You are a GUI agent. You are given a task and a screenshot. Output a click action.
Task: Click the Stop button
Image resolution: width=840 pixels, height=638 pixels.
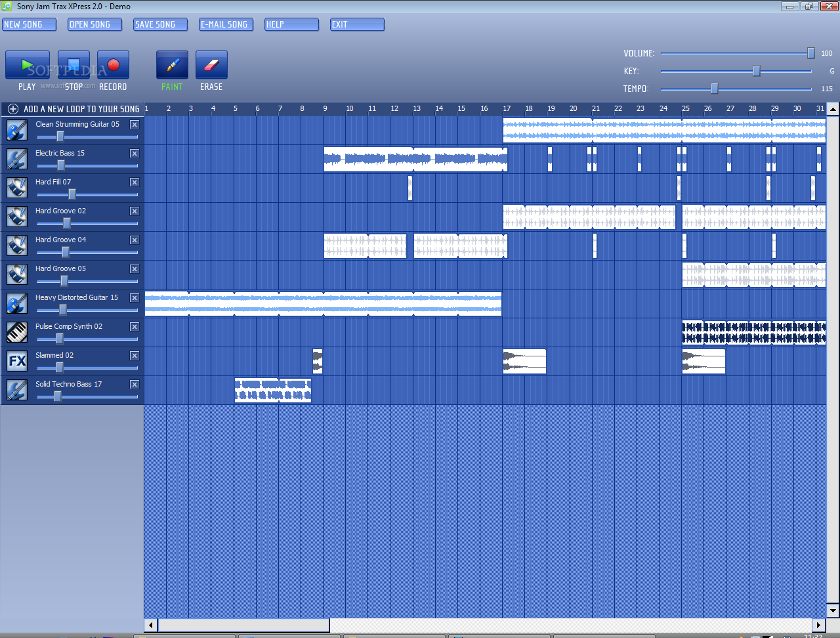pyautogui.click(x=73, y=65)
